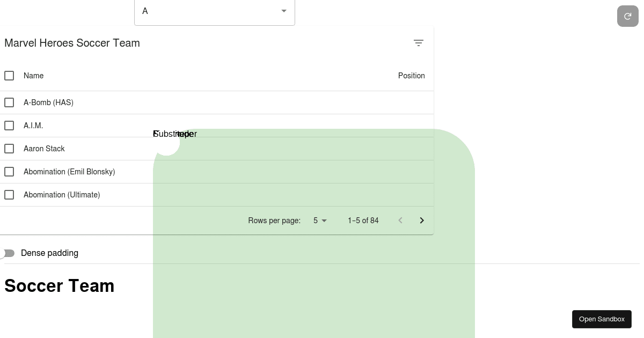Open the rows per page arrow menu
Viewport: 644px width, 338px height.
324,221
